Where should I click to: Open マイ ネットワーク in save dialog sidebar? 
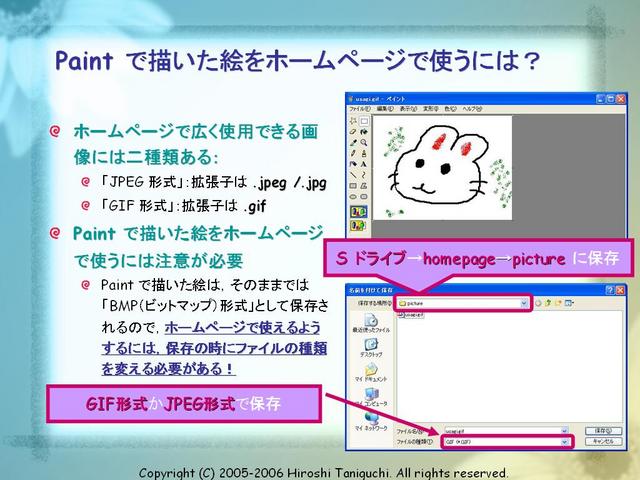pyautogui.click(x=371, y=422)
